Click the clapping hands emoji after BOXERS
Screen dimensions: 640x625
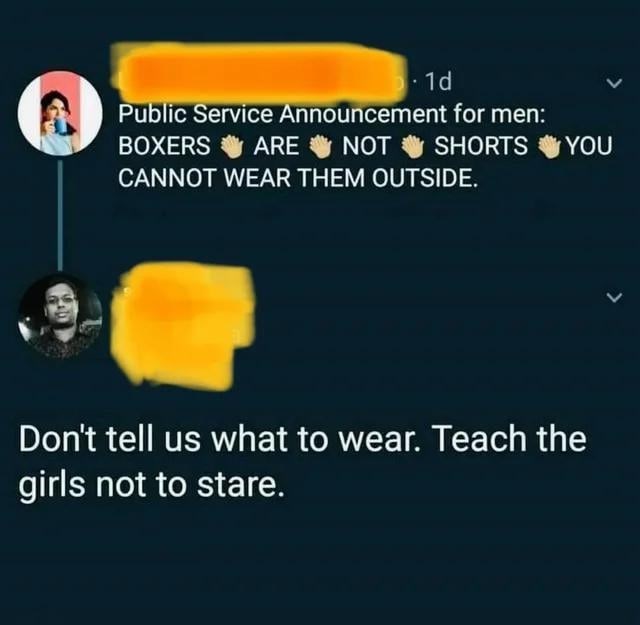tap(232, 146)
